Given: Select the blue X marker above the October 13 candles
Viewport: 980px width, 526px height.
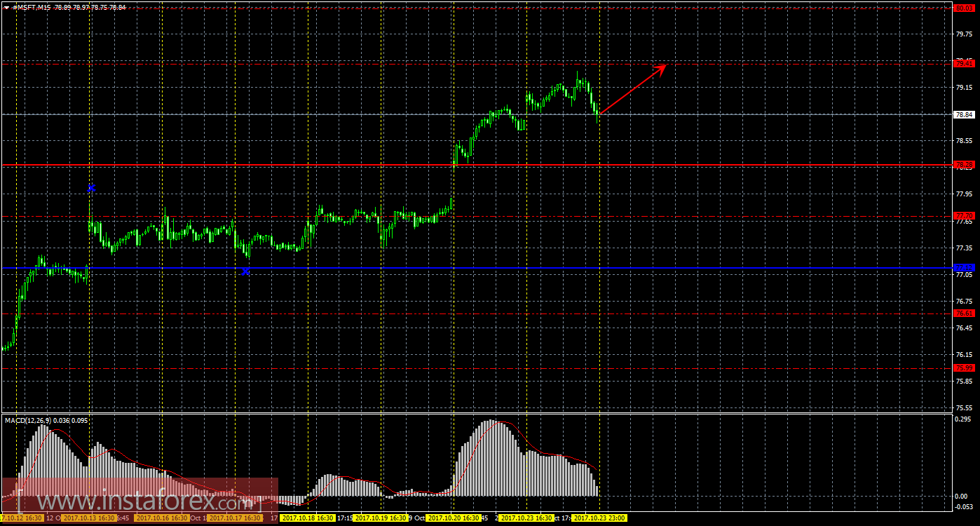Looking at the screenshot, I should click(x=91, y=188).
